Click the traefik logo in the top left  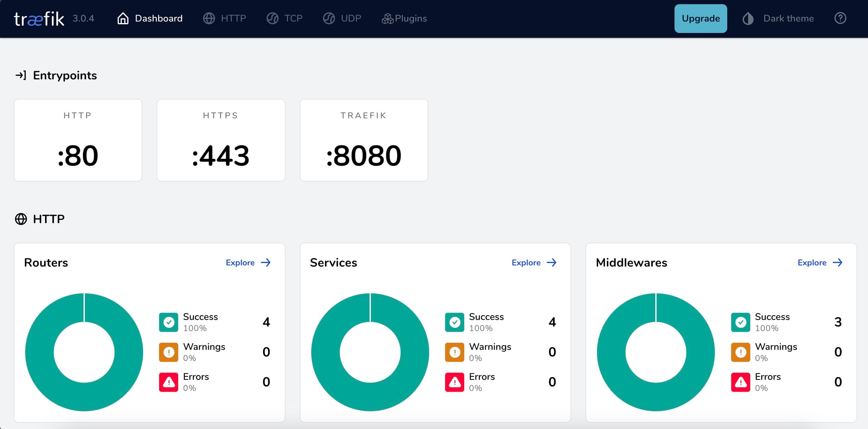(x=39, y=18)
